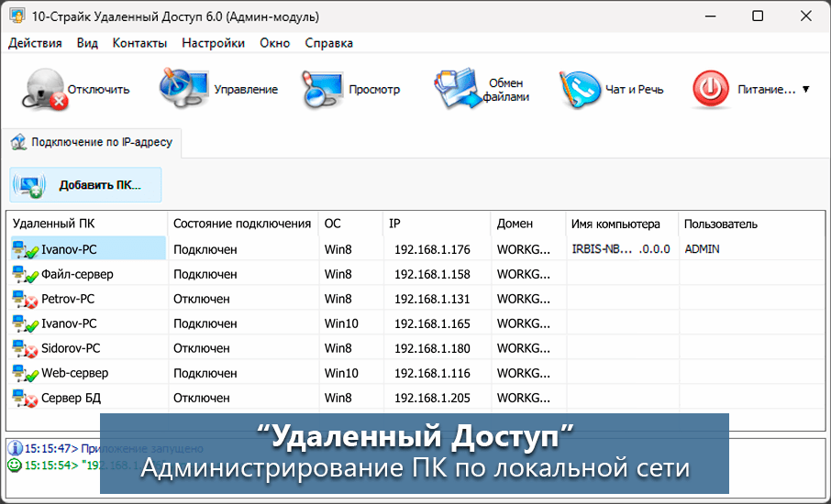Viewport: 831px width, 504px height.
Task: Click the 15:15:47 log entry
Action: pyautogui.click(x=114, y=448)
